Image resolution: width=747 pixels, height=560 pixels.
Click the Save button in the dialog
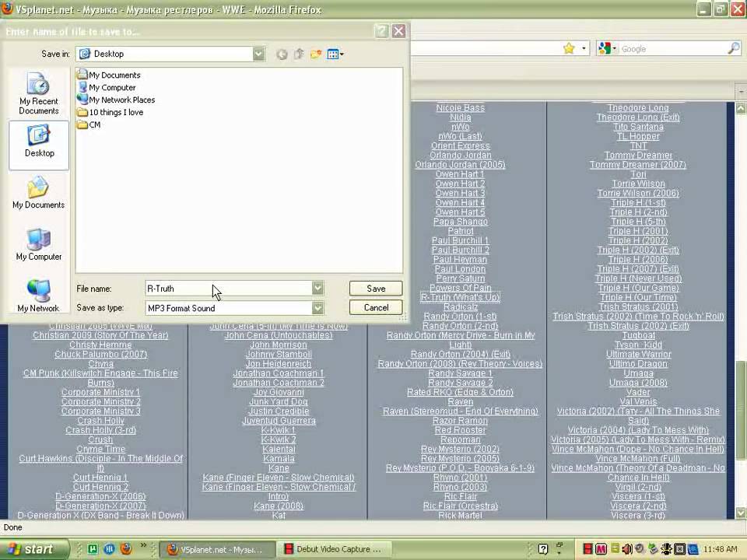(375, 289)
